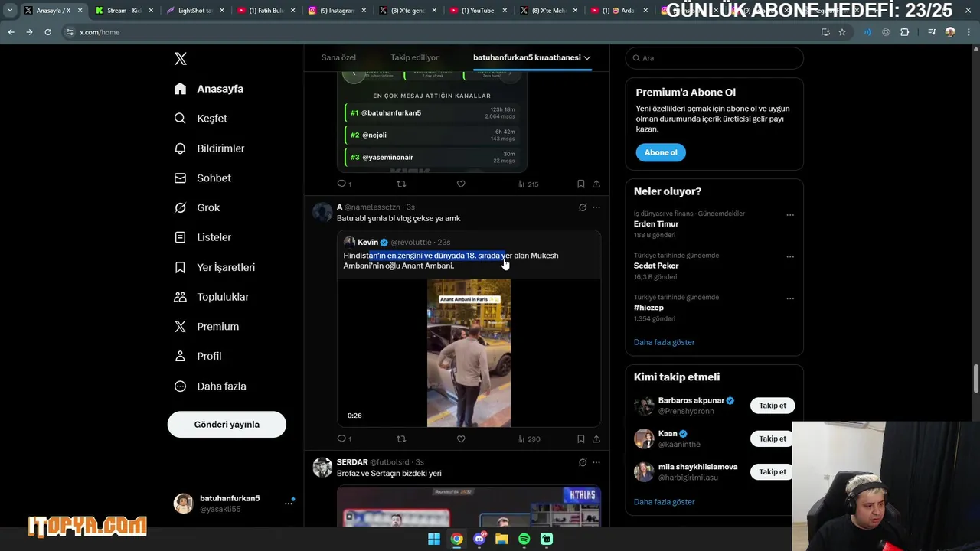Open Bildirimler notifications

coord(210,148)
